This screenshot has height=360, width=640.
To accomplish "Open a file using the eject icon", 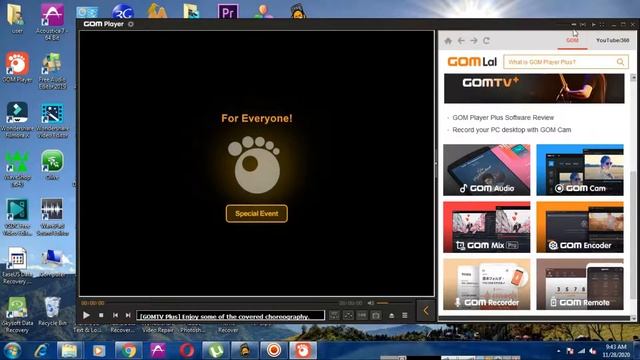I will (x=391, y=315).
